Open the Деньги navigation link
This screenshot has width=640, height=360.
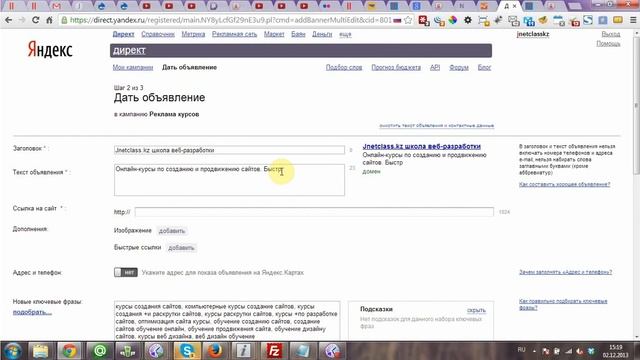pyautogui.click(x=322, y=34)
